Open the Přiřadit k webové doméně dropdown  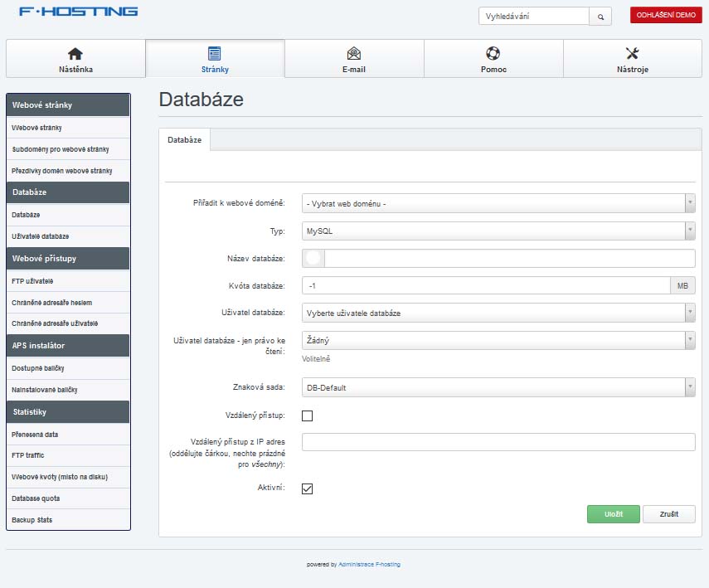tap(498, 203)
